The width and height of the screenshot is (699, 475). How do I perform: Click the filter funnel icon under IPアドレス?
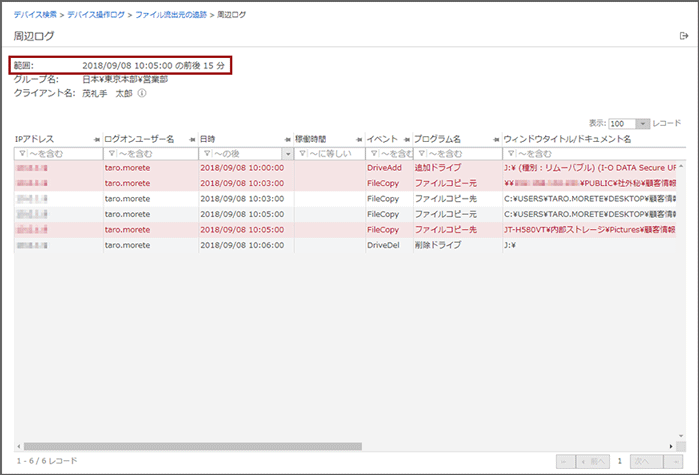click(21, 154)
